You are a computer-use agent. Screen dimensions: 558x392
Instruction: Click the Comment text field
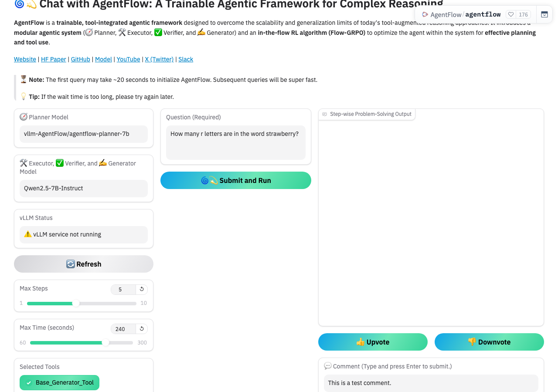pos(431,383)
